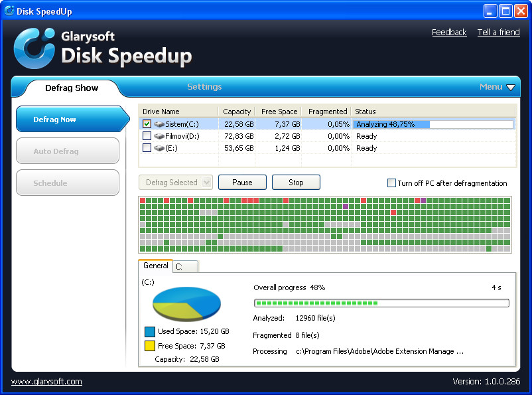The height and width of the screenshot is (395, 532).
Task: Switch to the Defrag Show tab
Action: pyautogui.click(x=72, y=88)
